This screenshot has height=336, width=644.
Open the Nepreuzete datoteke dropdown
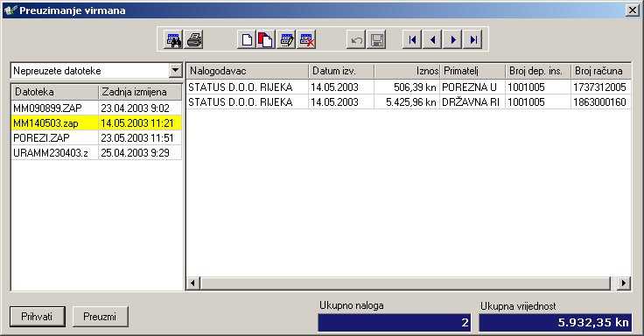pyautogui.click(x=175, y=70)
